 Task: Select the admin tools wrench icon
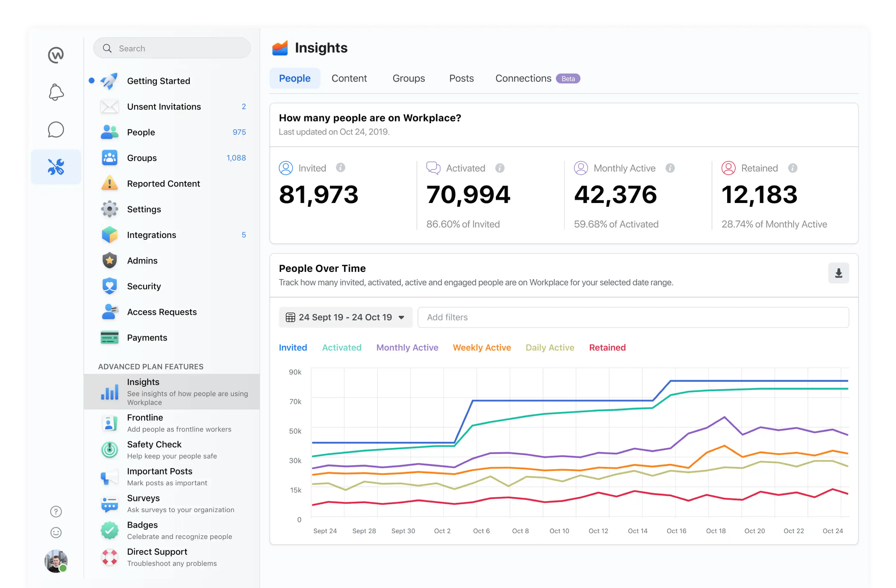(x=56, y=167)
